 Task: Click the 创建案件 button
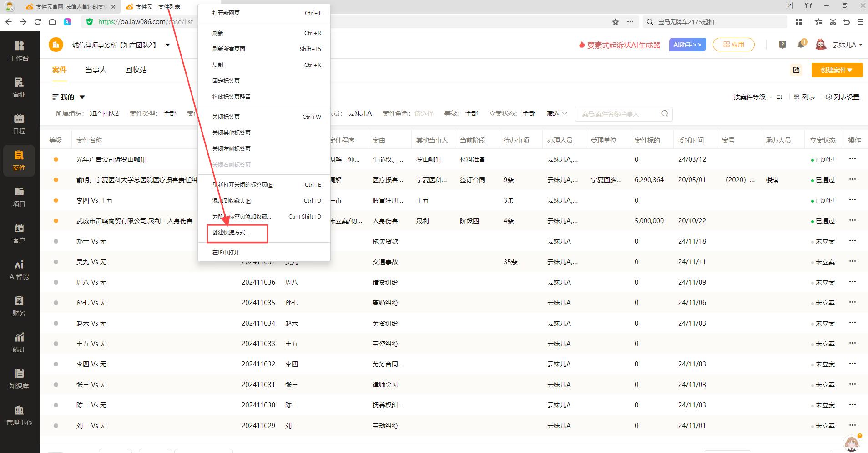[x=837, y=70]
